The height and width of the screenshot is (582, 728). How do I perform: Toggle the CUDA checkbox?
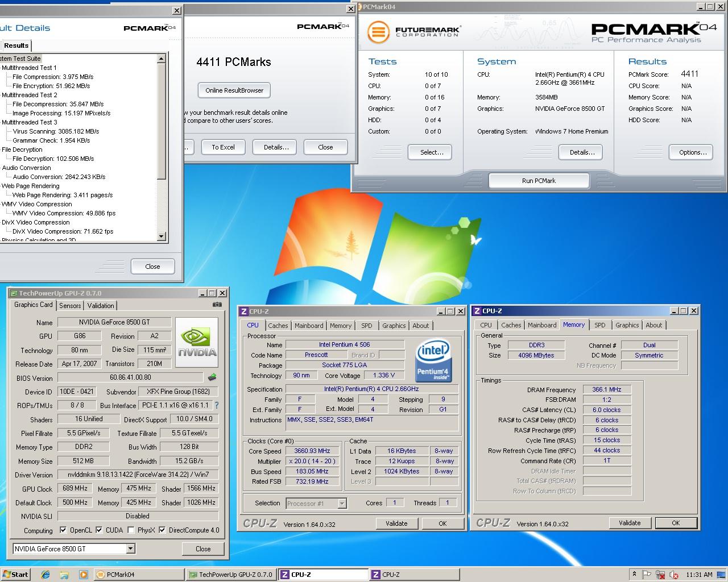point(99,530)
